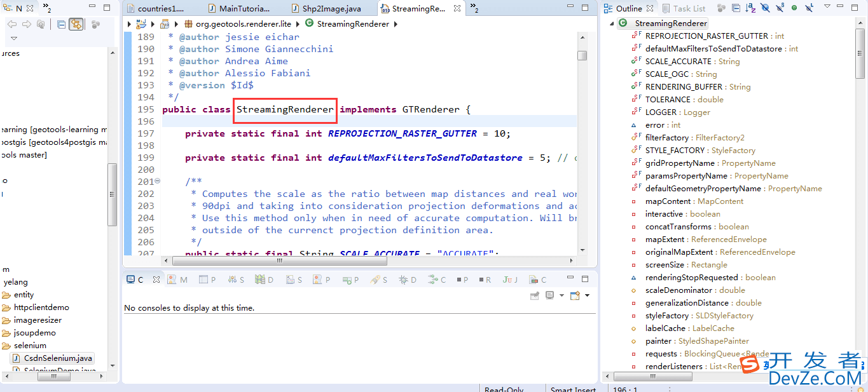Click Display Selected Console icon
868x392 pixels.
[x=549, y=295]
